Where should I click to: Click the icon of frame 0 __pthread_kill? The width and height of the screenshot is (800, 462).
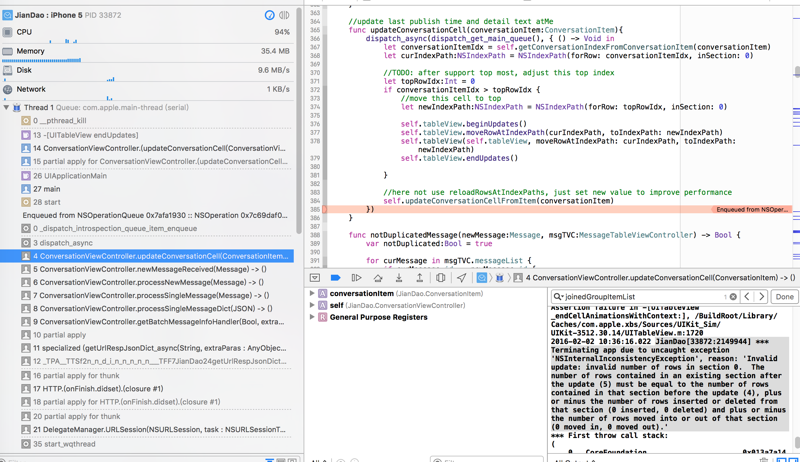(26, 121)
